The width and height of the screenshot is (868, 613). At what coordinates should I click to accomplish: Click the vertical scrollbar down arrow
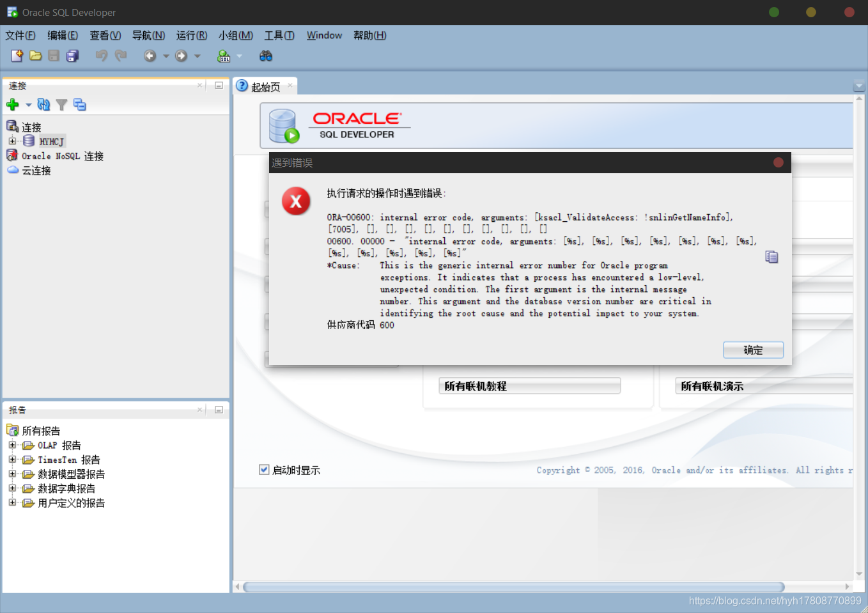859,574
